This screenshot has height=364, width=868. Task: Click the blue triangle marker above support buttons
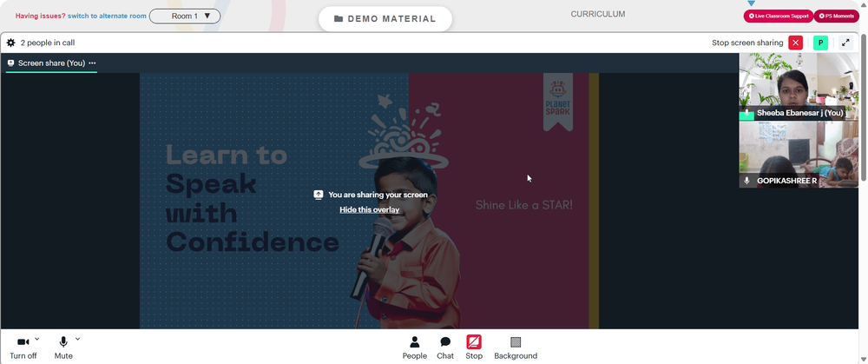point(751,3)
